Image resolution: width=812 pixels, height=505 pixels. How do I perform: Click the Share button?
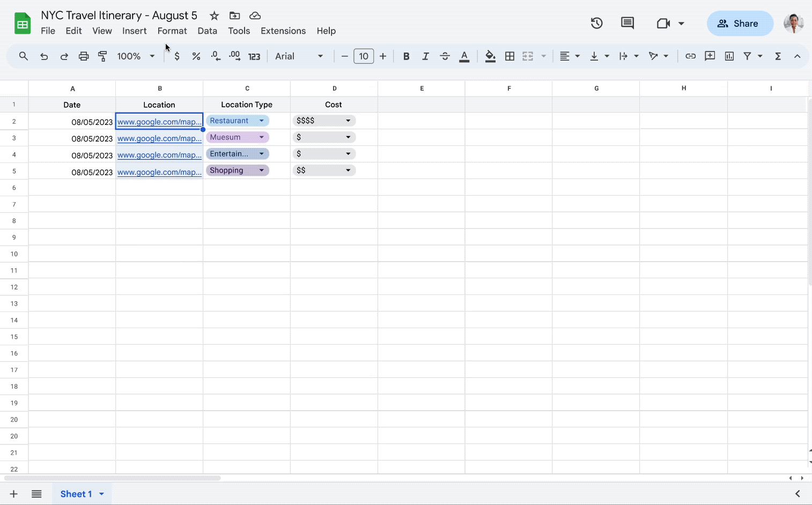[x=740, y=24]
